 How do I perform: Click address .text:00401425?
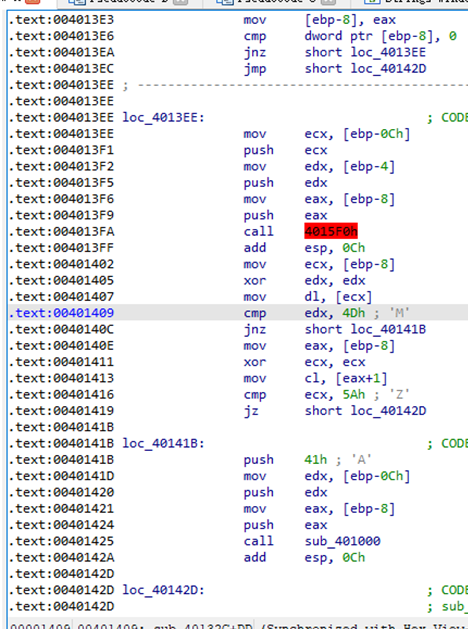pos(61,541)
